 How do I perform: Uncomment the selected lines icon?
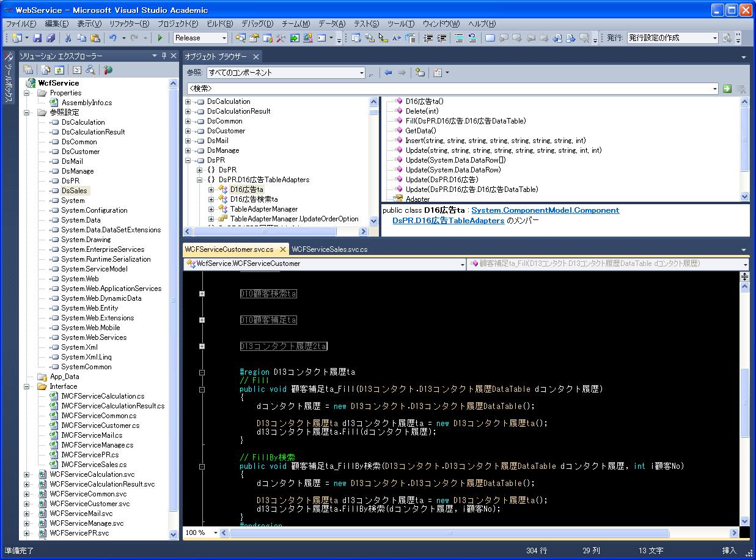pyautogui.click(x=472, y=38)
